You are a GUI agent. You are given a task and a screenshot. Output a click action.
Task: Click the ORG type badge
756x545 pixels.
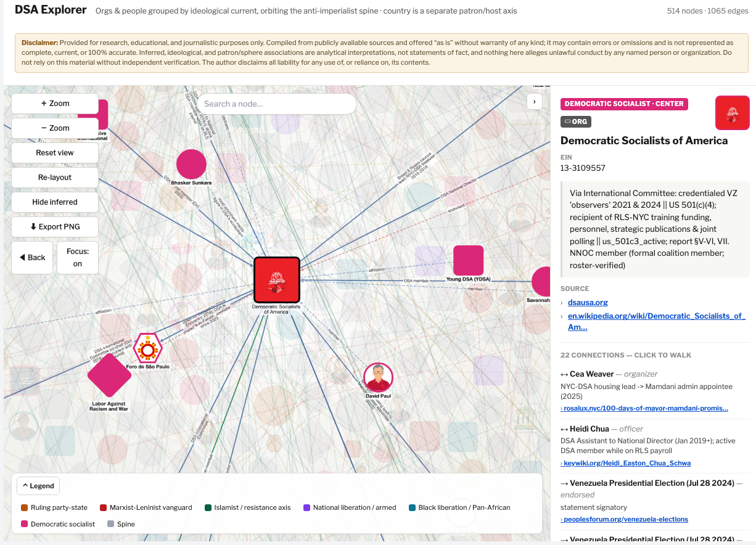pos(575,122)
